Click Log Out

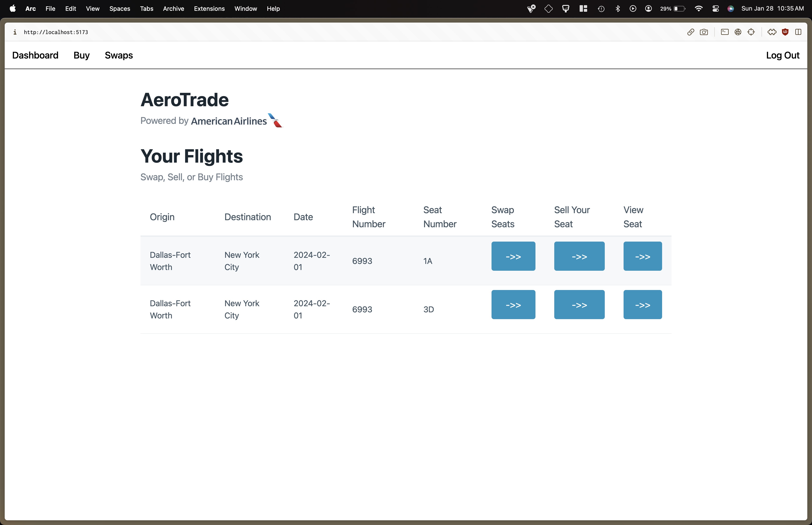pyautogui.click(x=782, y=55)
